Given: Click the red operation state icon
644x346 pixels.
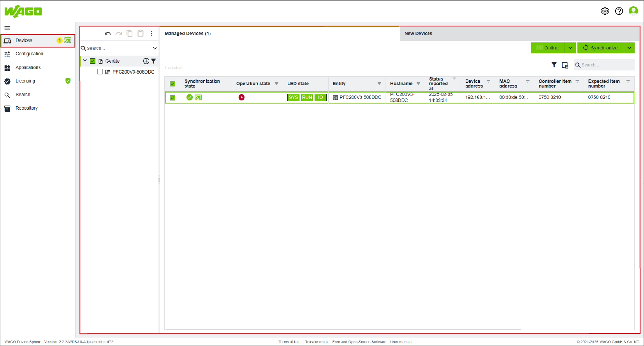Looking at the screenshot, I should pos(241,97).
